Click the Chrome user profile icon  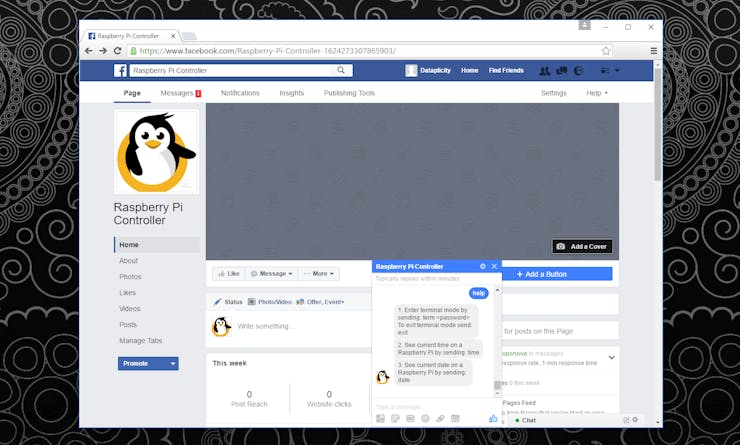pyautogui.click(x=584, y=25)
